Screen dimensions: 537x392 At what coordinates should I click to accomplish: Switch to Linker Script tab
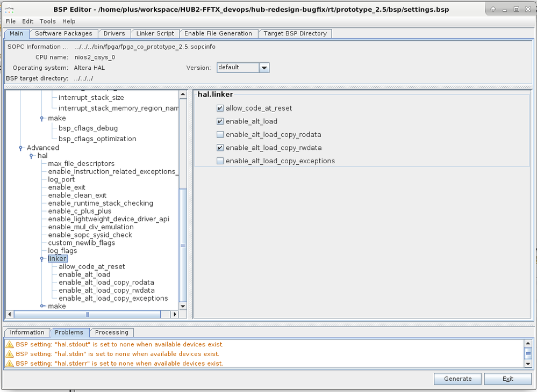click(155, 33)
